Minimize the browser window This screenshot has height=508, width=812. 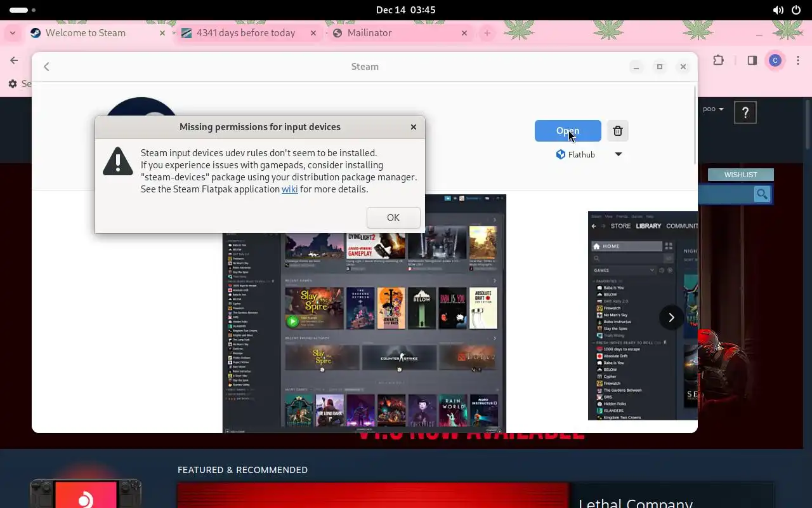click(x=759, y=34)
